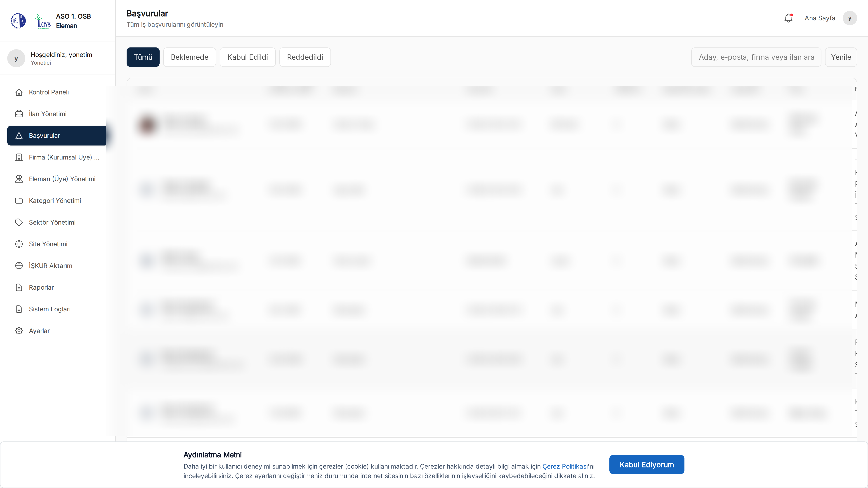Screen dimensions: 868x488
Task: Open Kontrol Paneli home icon
Action: [x=19, y=92]
